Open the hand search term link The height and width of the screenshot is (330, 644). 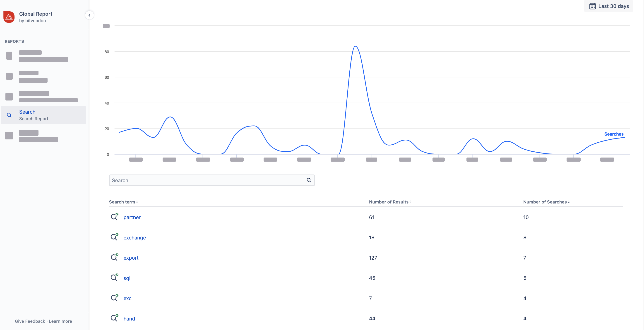point(129,318)
